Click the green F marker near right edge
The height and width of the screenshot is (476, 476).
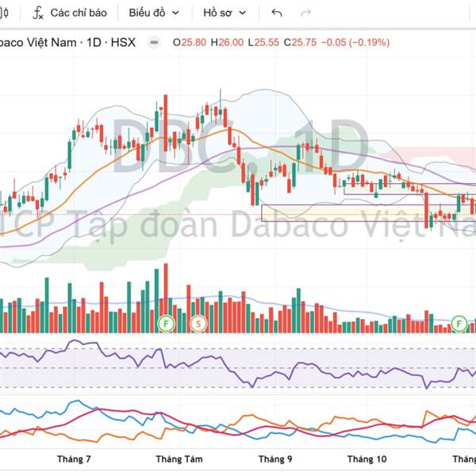click(x=459, y=324)
